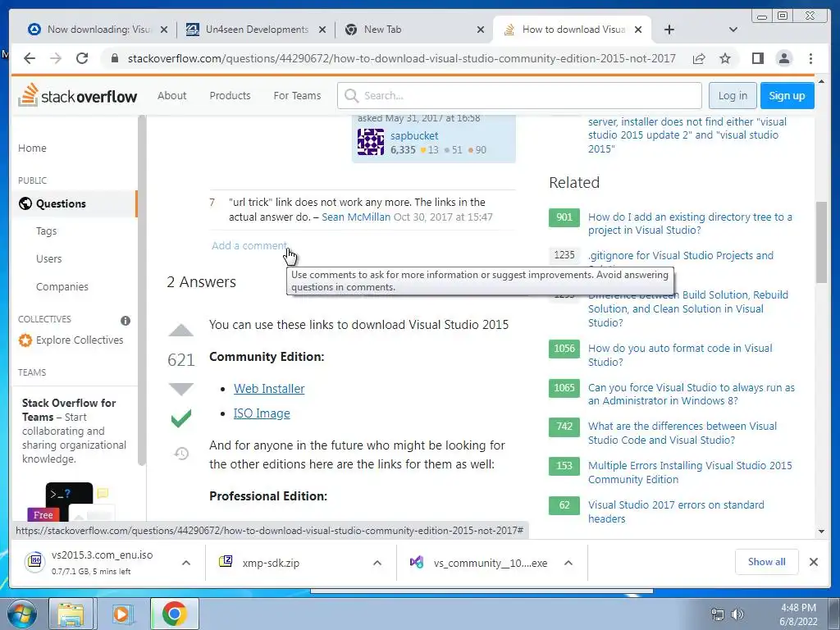Open the side panel icon in Chrome toolbar

pyautogui.click(x=757, y=58)
